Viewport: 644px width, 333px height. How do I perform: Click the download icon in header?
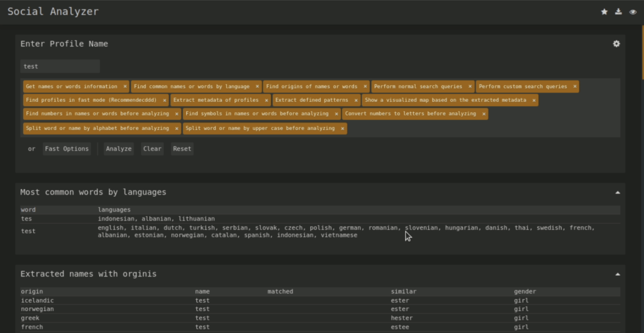(x=619, y=12)
